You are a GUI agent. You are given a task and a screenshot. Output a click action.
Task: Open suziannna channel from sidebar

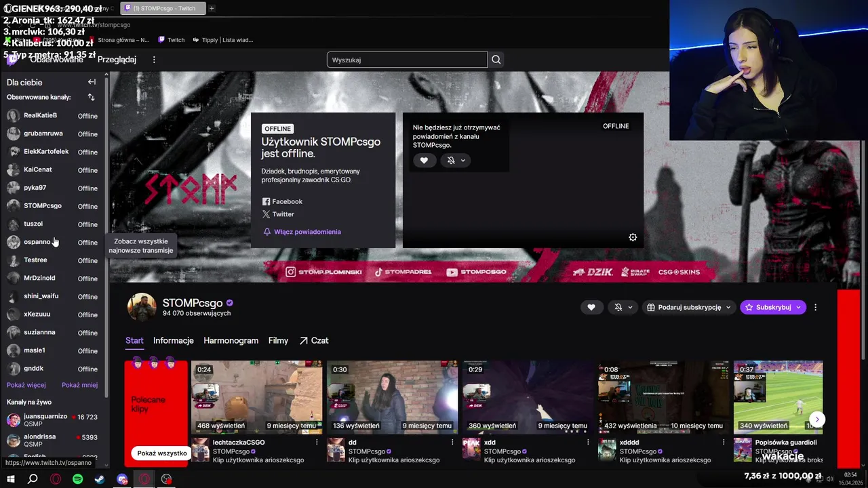pyautogui.click(x=53, y=333)
